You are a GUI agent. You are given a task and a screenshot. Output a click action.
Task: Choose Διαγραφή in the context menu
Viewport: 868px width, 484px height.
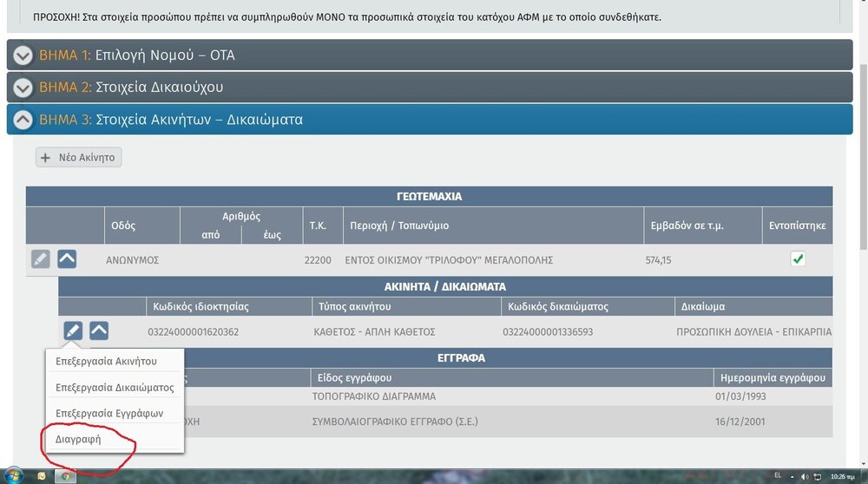[79, 439]
